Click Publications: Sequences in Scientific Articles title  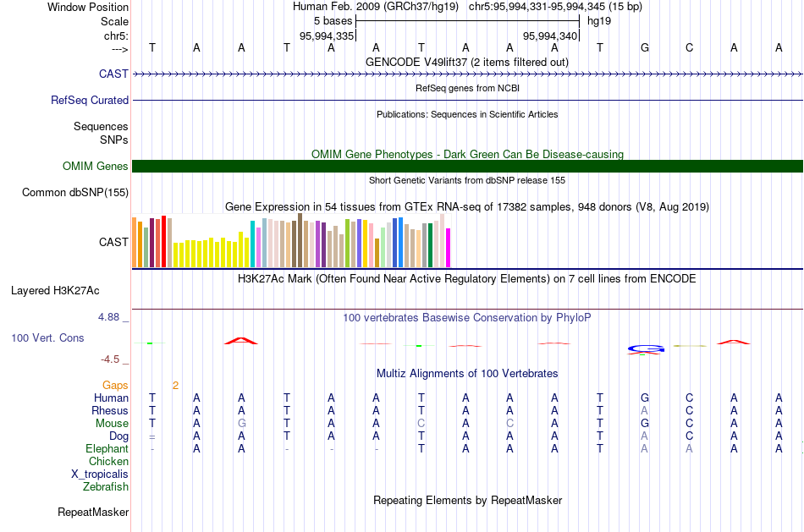coord(467,114)
